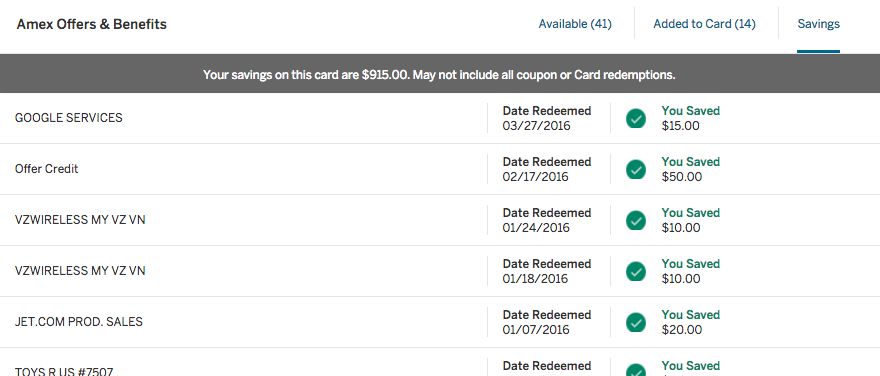The height and width of the screenshot is (376, 880).
Task: Select the TOYS R US #7507 entry
Action: 64,372
